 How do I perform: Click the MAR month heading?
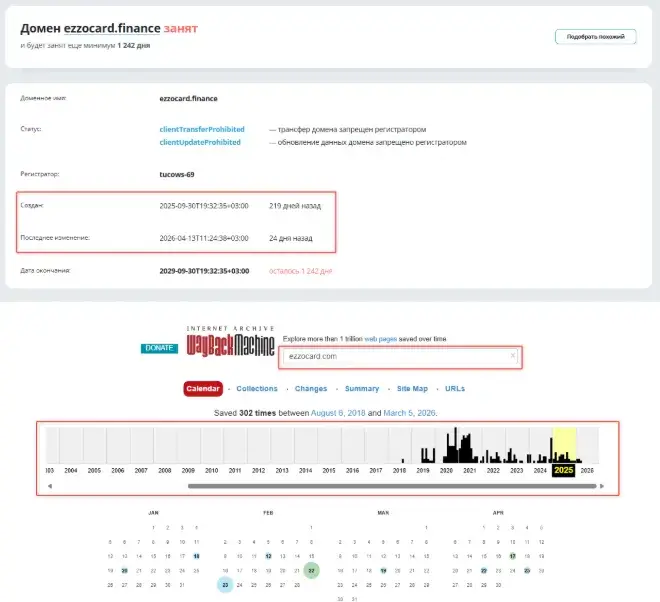[x=383, y=513]
